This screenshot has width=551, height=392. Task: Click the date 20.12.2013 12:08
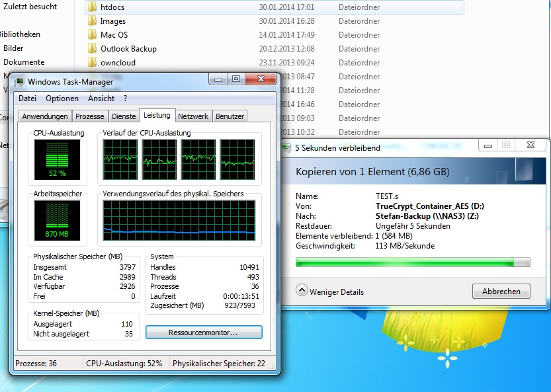click(287, 48)
